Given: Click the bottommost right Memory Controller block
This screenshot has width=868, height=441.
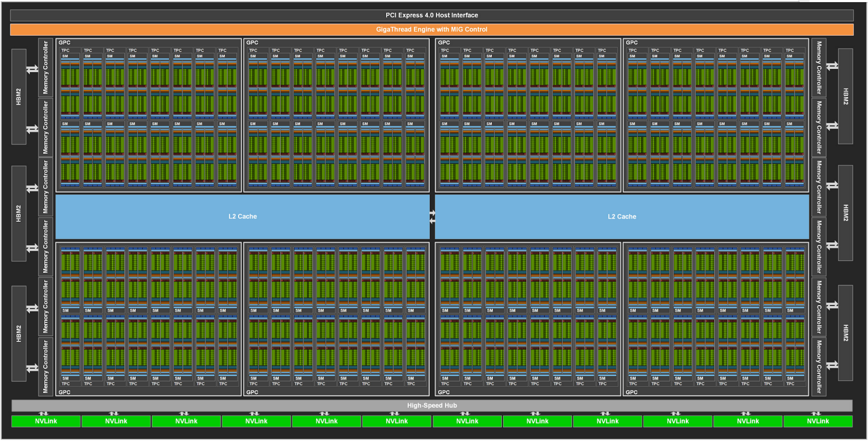Looking at the screenshot, I should coord(818,367).
